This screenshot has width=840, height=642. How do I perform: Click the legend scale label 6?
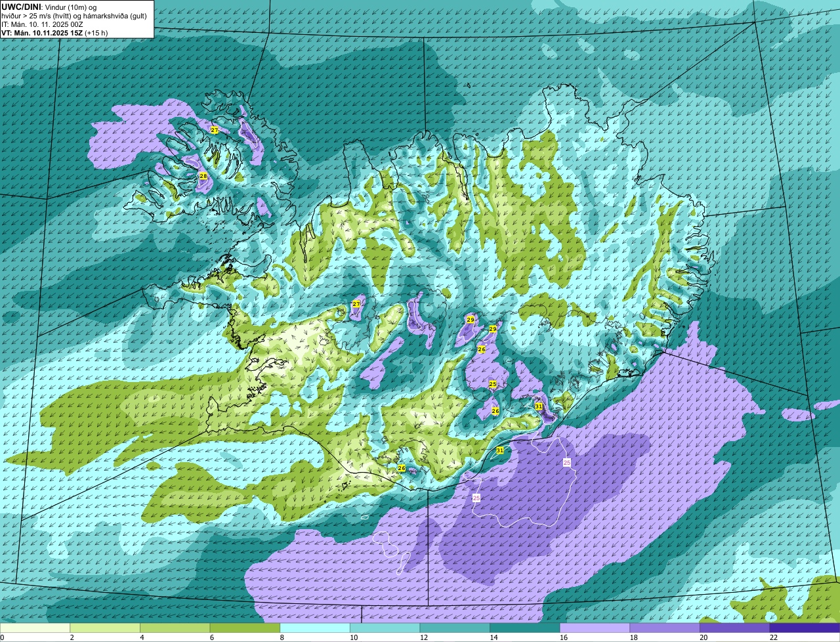pos(212,637)
